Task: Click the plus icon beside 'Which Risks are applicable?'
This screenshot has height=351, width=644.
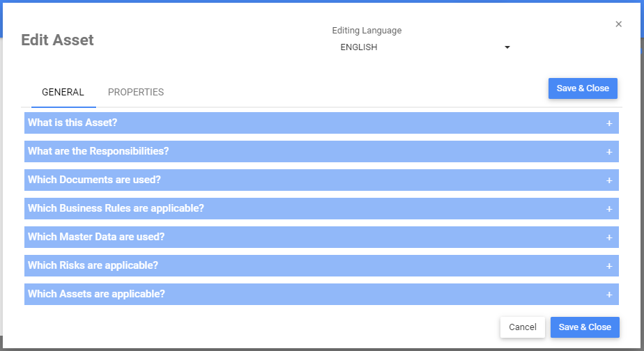Action: 608,266
